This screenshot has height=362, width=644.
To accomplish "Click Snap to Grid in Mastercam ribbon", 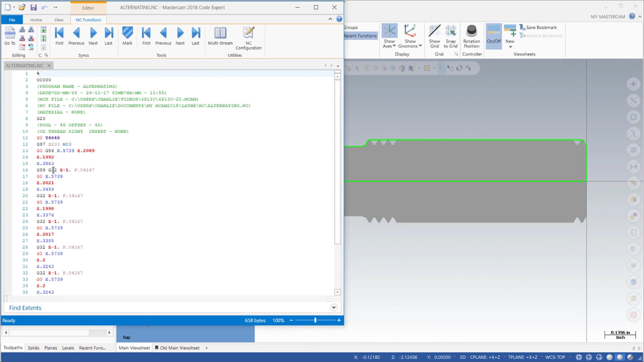I will click(450, 36).
